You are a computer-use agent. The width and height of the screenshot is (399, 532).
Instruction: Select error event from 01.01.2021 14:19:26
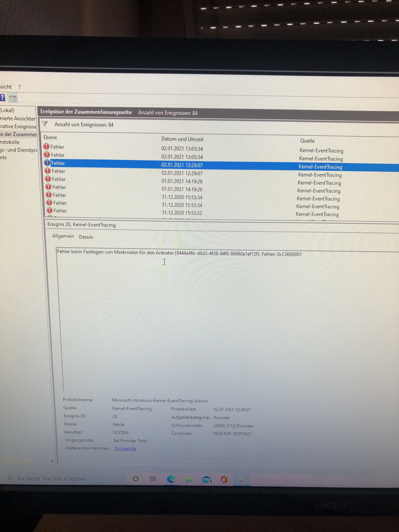tap(182, 181)
